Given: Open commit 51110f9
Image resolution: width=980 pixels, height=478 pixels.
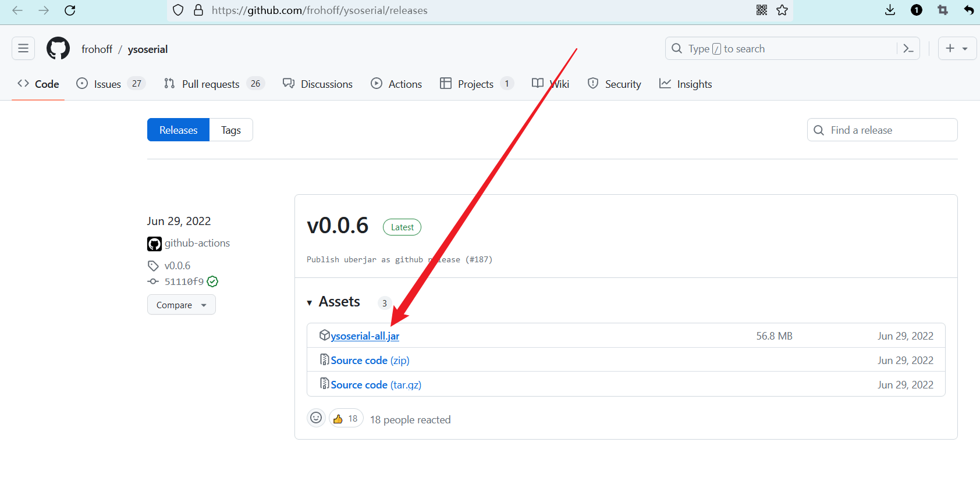Looking at the screenshot, I should pyautogui.click(x=184, y=281).
